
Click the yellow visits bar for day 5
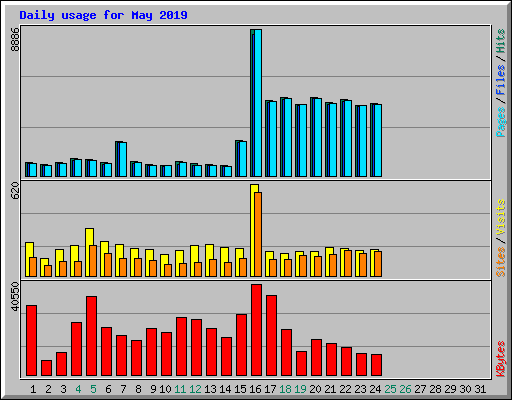pyautogui.click(x=89, y=252)
